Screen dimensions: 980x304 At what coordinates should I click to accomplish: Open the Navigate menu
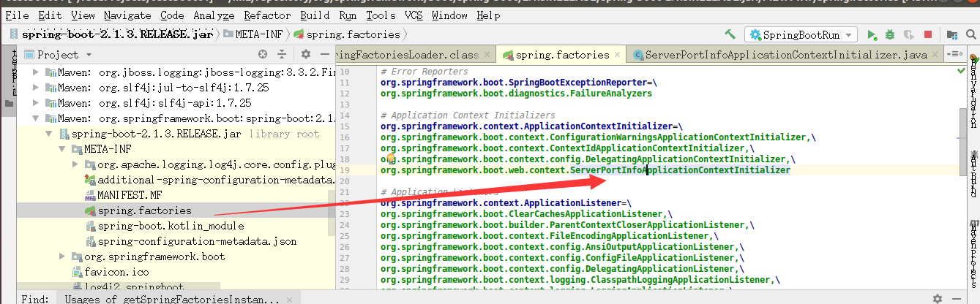pos(127,15)
